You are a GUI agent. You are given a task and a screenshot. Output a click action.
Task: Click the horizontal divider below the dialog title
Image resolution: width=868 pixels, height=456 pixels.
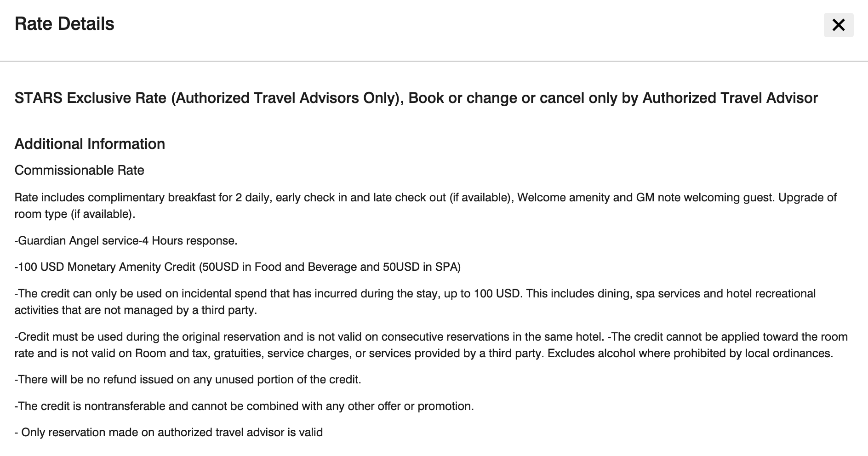click(434, 61)
